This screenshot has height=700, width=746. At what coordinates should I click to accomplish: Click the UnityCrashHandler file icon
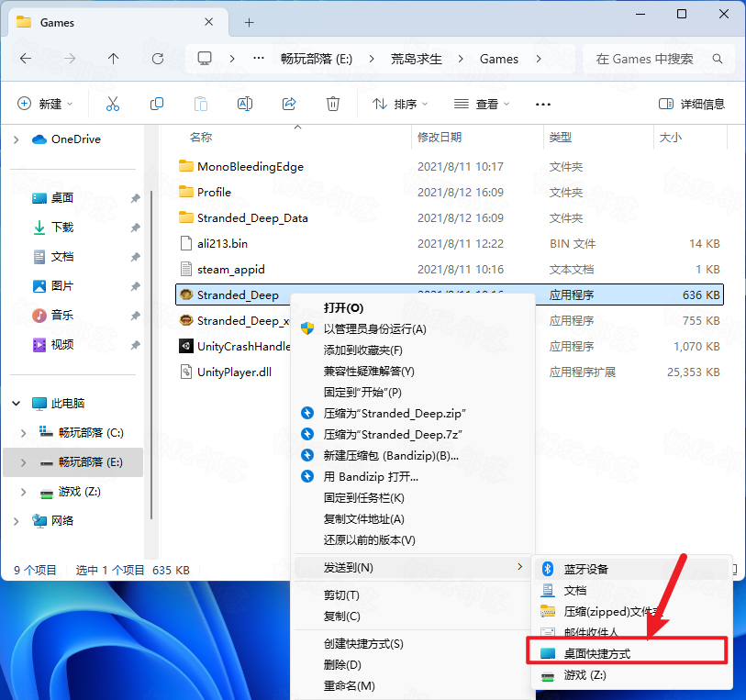[x=186, y=346]
